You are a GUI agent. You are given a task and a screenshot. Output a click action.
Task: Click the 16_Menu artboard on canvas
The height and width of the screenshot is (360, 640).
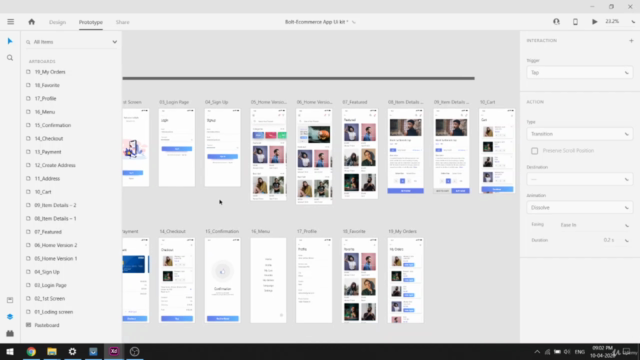[x=268, y=280]
